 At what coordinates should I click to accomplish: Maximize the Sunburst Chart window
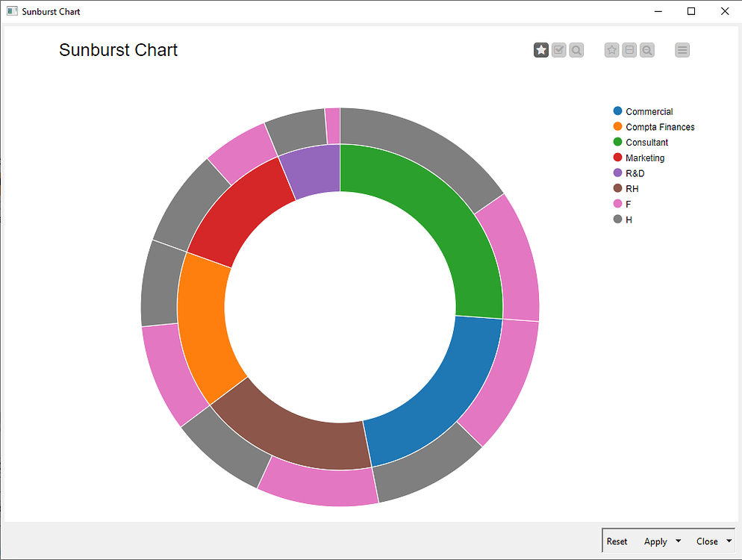(691, 11)
